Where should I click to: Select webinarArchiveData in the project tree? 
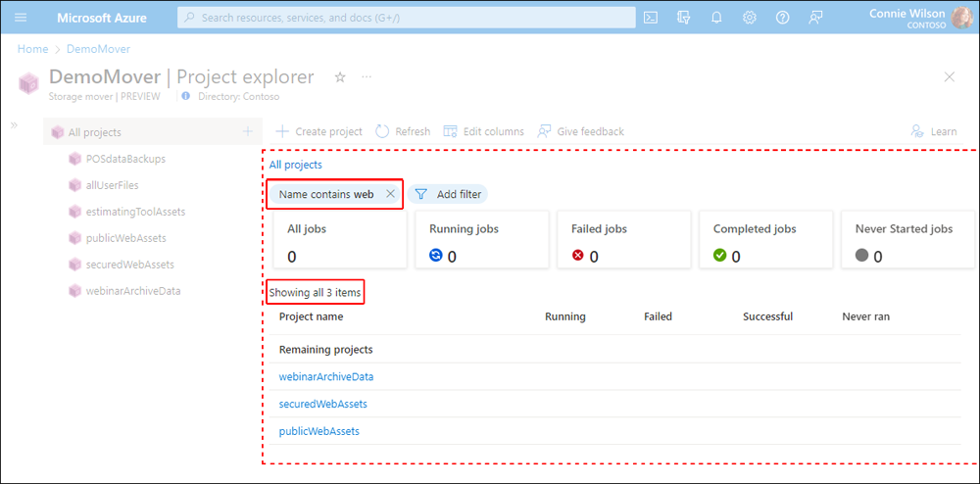click(x=133, y=291)
